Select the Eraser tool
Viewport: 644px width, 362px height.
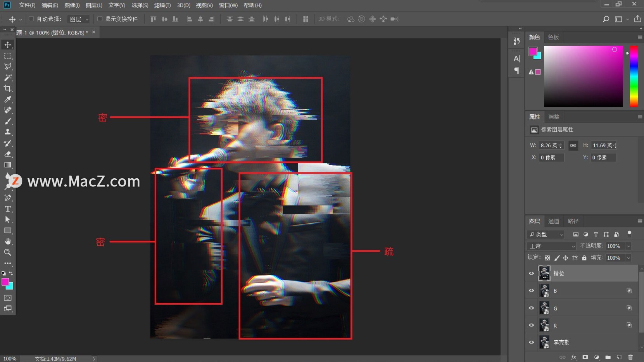tap(8, 154)
